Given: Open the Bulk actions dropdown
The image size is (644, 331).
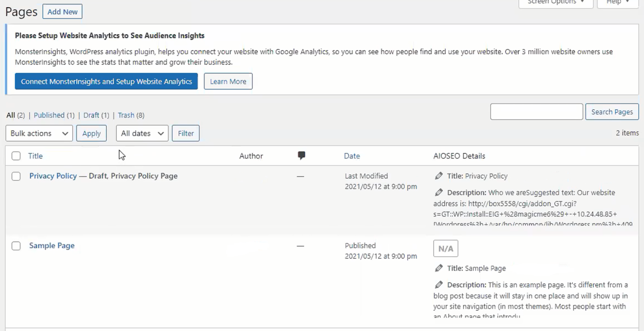Looking at the screenshot, I should pyautogui.click(x=39, y=133).
